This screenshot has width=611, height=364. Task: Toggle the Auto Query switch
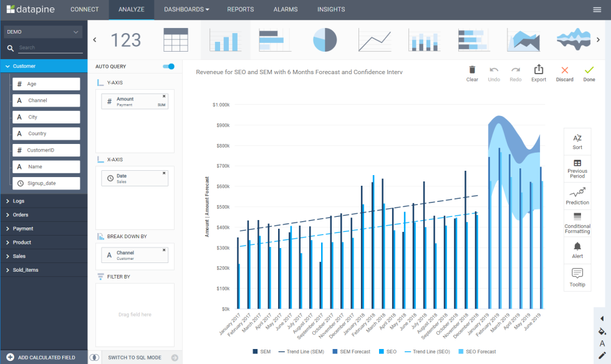tap(168, 67)
